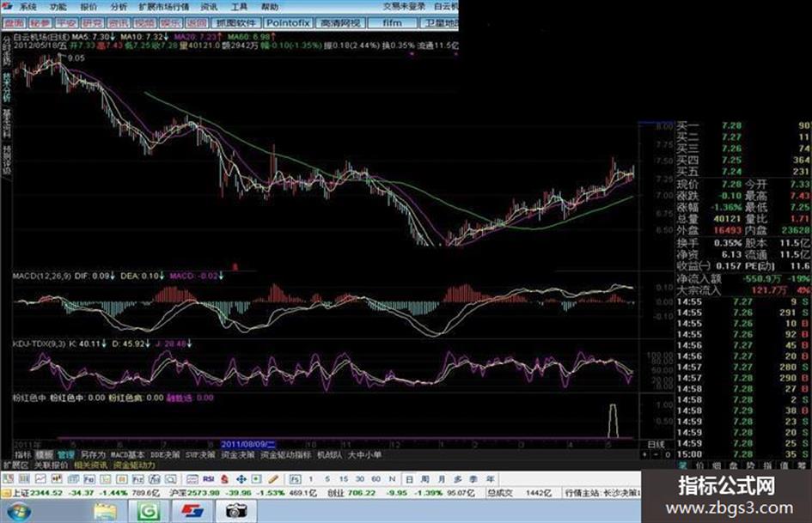Click the F10 info icon in bottom toolbar

coord(89,479)
